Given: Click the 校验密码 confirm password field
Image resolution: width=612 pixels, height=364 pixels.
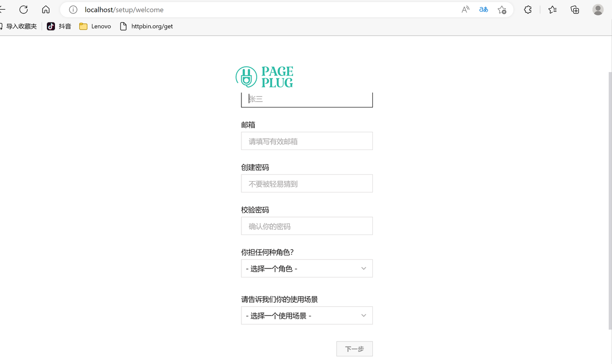Looking at the screenshot, I should (x=307, y=226).
